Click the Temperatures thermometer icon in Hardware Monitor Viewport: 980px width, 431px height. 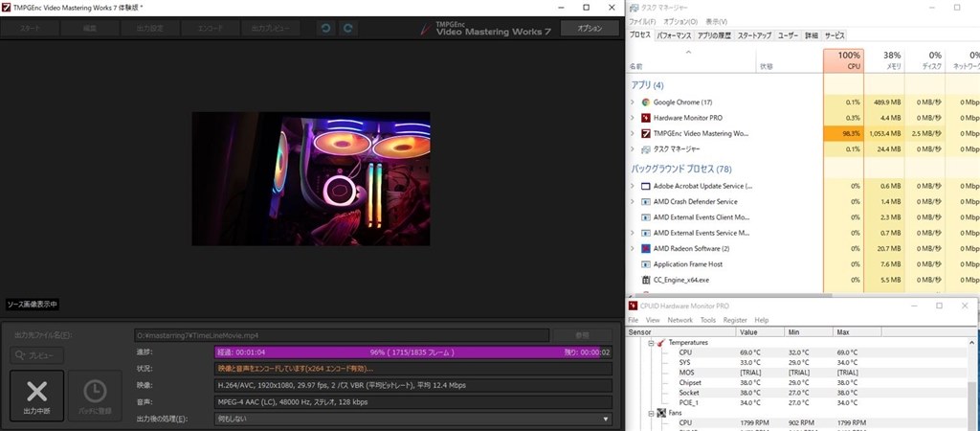point(660,343)
